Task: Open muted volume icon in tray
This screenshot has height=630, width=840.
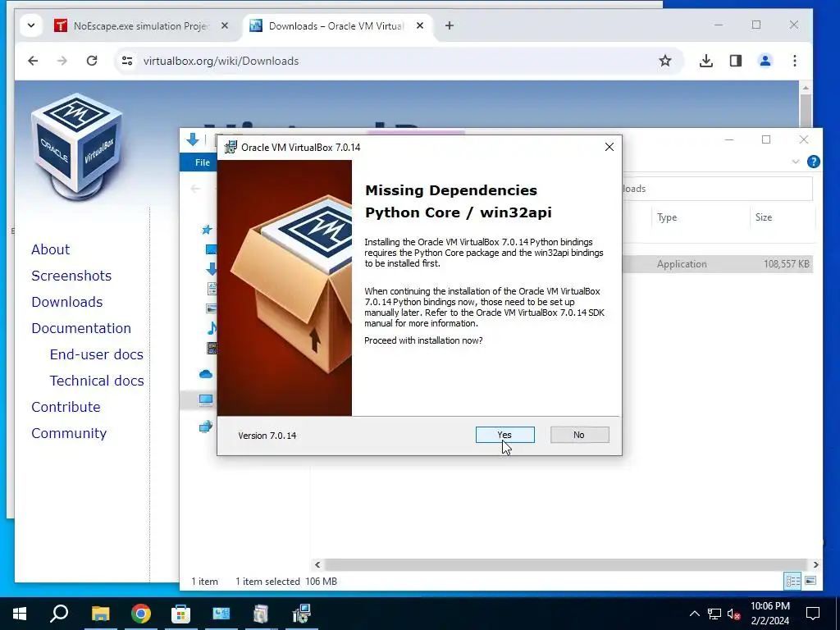Action: pos(734,614)
